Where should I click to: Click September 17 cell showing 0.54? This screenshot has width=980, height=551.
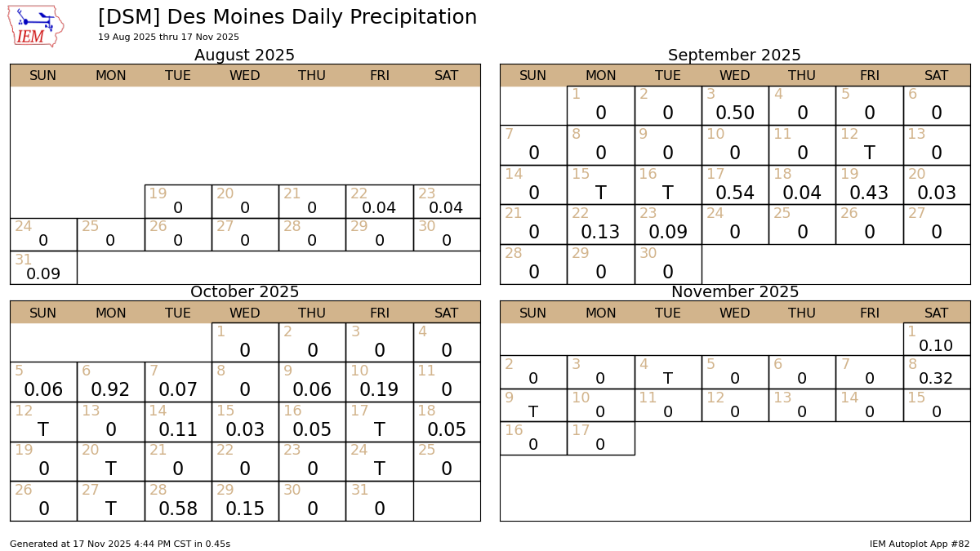coord(735,185)
